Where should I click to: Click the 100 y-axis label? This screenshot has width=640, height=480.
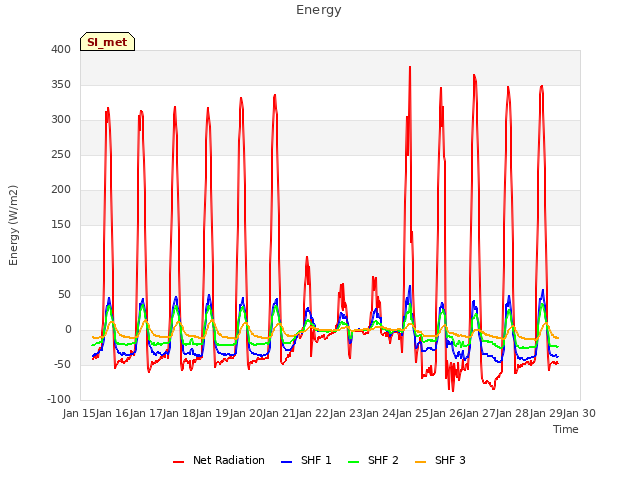coord(61,260)
